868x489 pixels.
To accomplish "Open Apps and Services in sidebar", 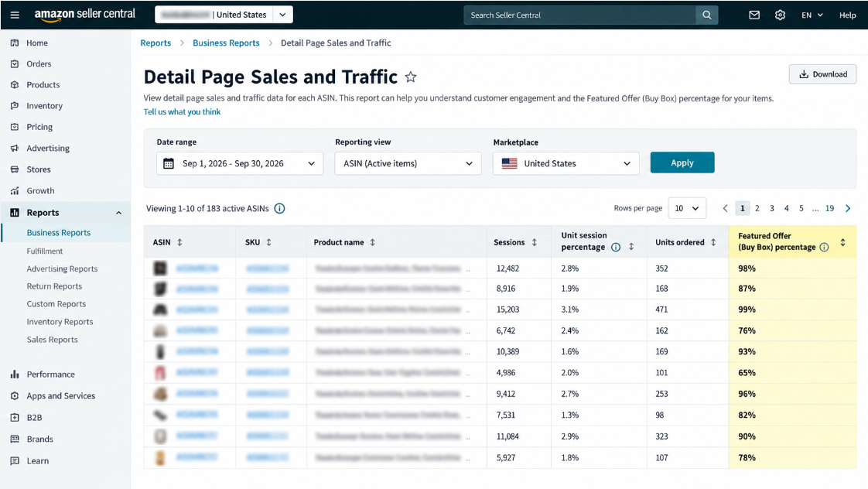I will pyautogui.click(x=60, y=396).
